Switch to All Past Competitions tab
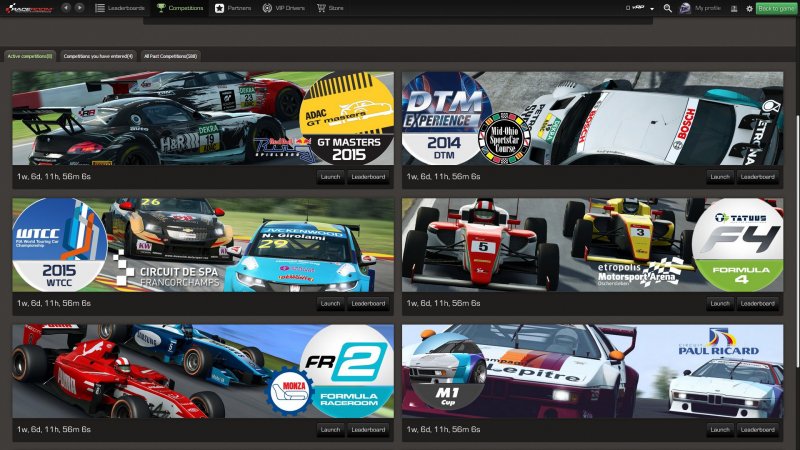The image size is (800, 450). (x=170, y=56)
